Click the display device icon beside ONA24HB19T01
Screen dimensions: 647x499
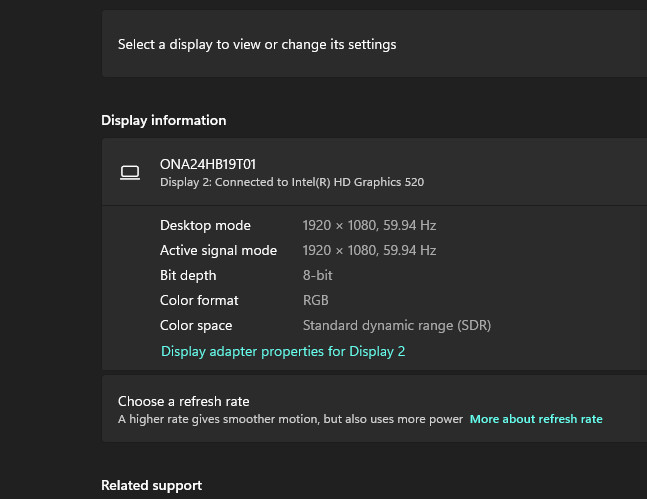pyautogui.click(x=130, y=172)
